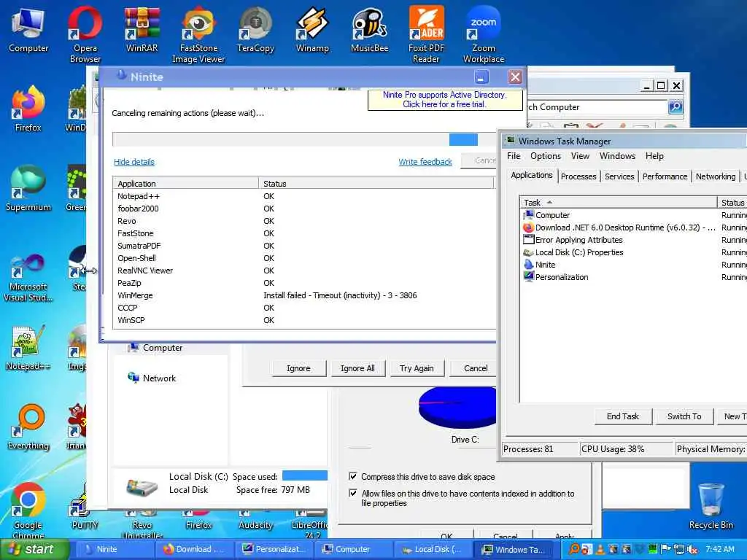Open the Help menu in Task Manager
This screenshot has width=747, height=560.
654,156
